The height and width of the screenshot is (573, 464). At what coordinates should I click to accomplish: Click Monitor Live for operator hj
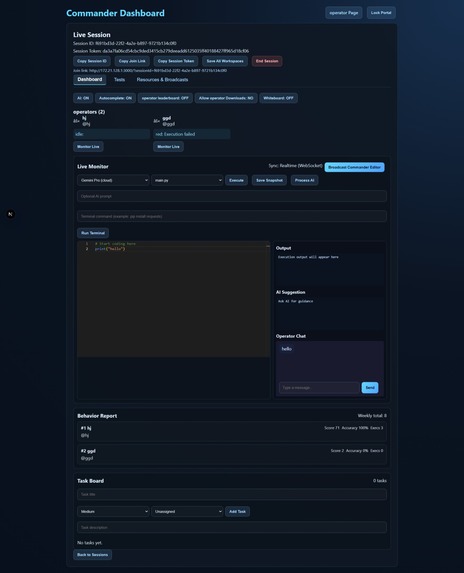(88, 147)
